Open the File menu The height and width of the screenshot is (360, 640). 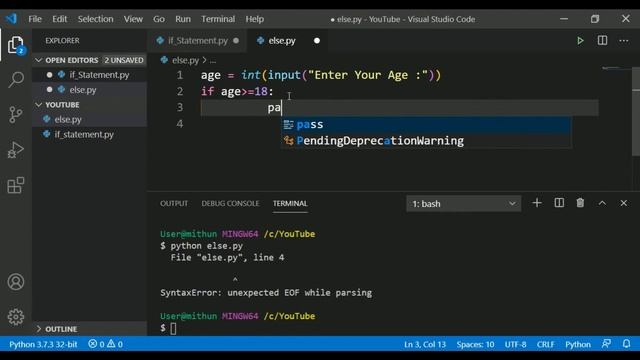tap(35, 19)
